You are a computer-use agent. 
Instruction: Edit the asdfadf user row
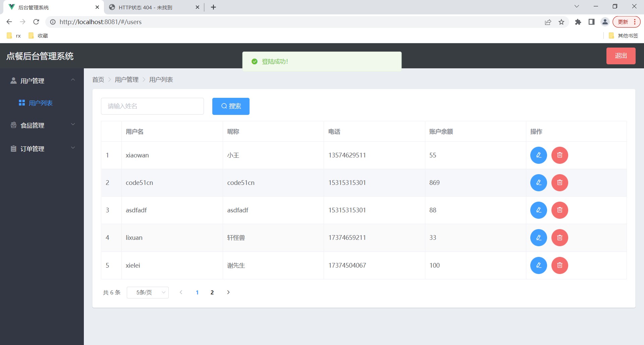pyautogui.click(x=538, y=210)
